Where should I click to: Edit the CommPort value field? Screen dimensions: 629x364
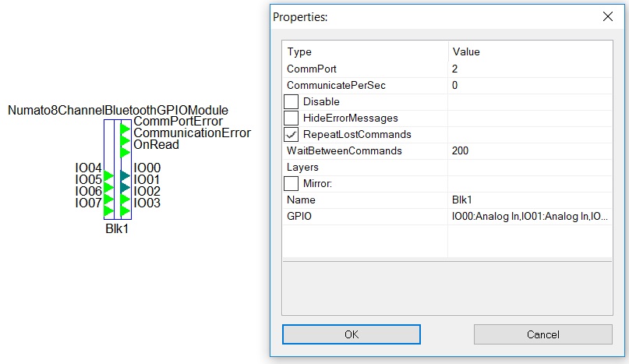530,69
